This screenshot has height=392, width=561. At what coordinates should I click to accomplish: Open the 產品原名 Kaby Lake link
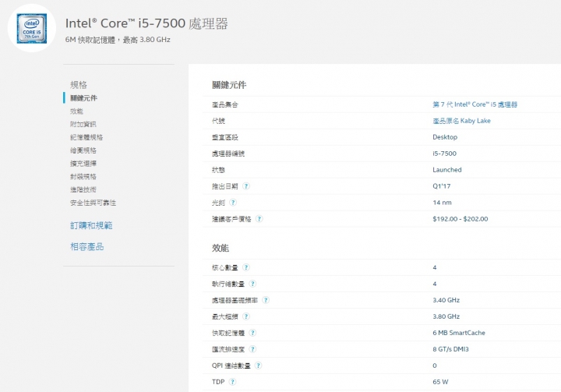[461, 121]
